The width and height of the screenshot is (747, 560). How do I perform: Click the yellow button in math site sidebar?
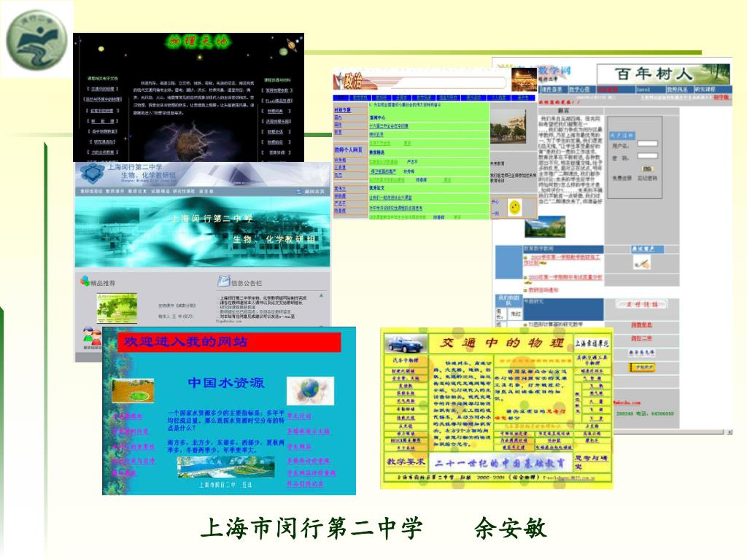coord(642,367)
